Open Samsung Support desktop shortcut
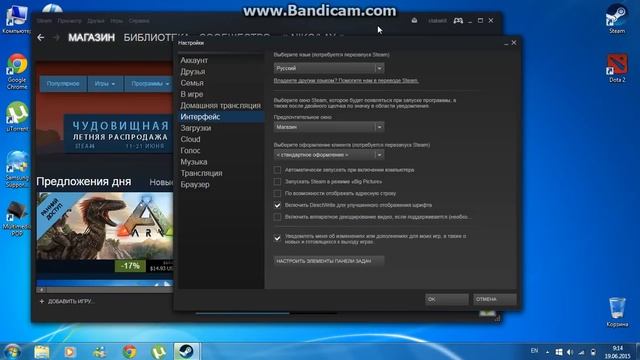This screenshot has height=360, width=640. click(17, 169)
